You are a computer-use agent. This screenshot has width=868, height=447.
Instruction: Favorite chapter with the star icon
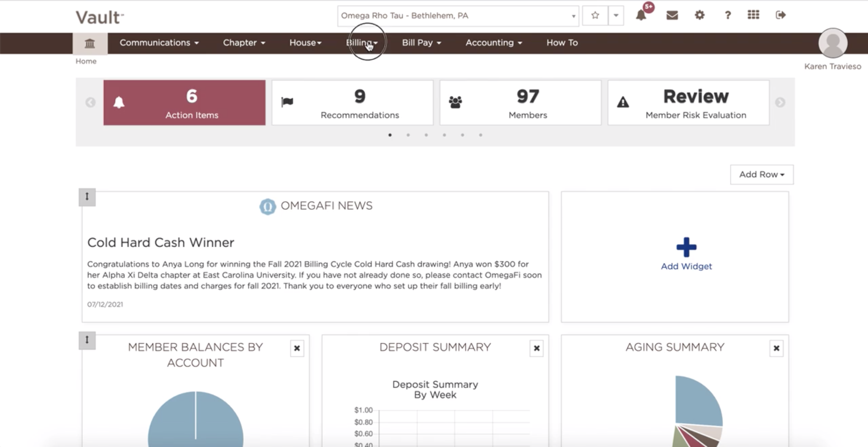click(x=595, y=15)
